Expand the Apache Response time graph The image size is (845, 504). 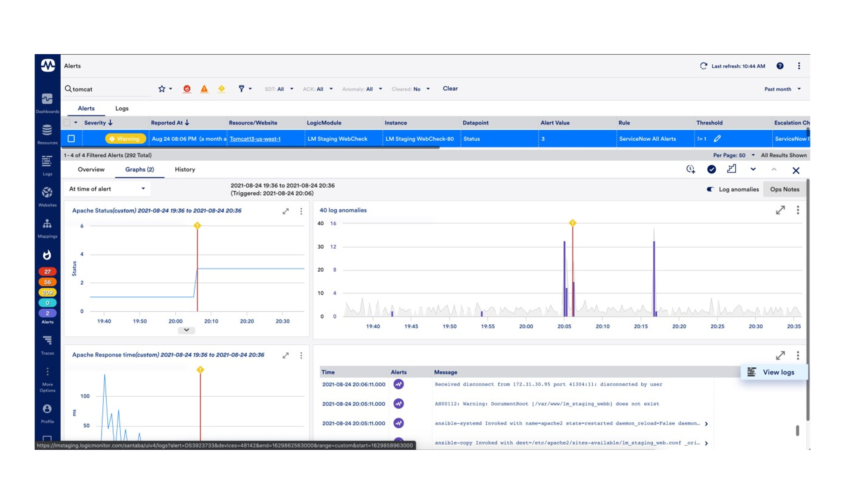(286, 355)
